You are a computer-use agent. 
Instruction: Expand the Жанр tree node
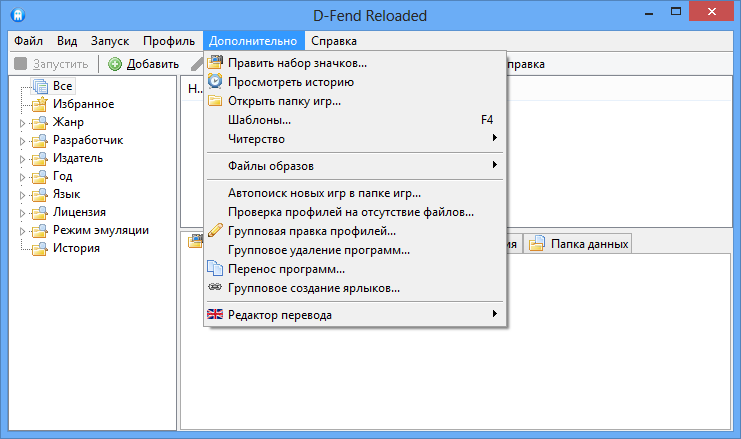coord(22,123)
